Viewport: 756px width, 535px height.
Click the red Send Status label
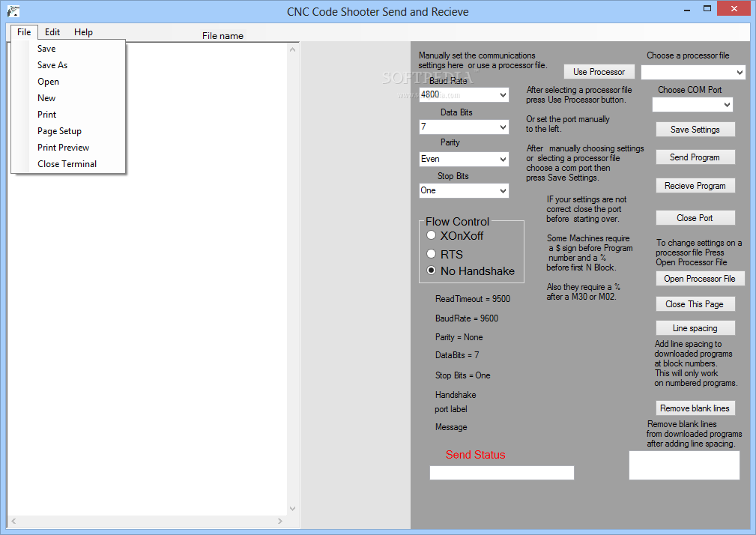pos(475,455)
